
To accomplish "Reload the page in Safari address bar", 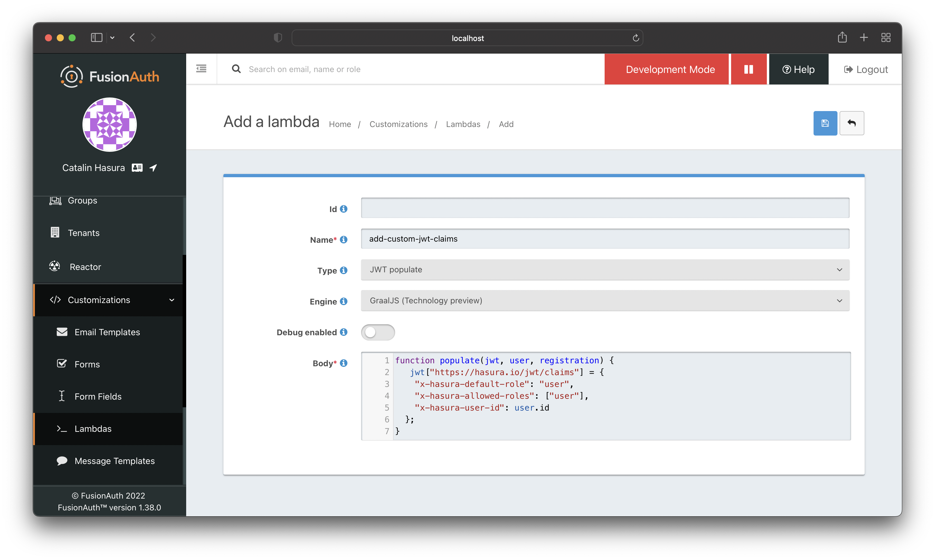I will click(636, 38).
